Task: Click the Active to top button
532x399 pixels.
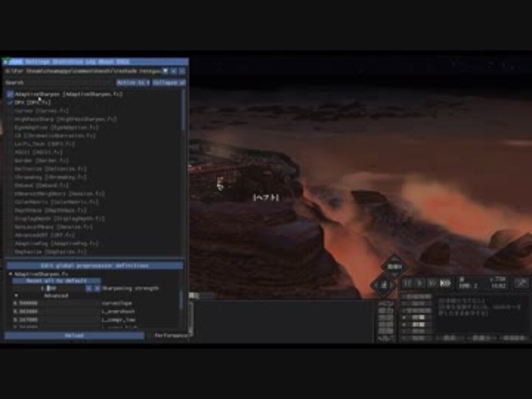Action: (133, 83)
